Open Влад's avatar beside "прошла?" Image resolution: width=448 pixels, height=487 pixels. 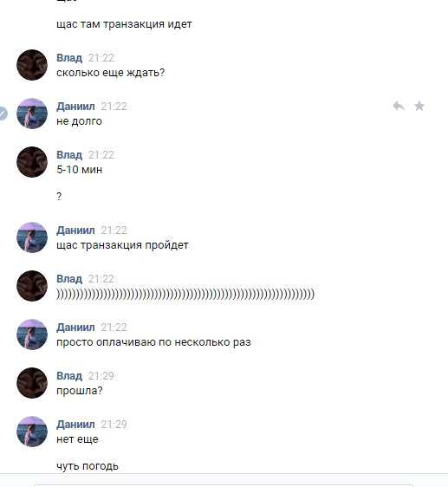click(x=32, y=383)
